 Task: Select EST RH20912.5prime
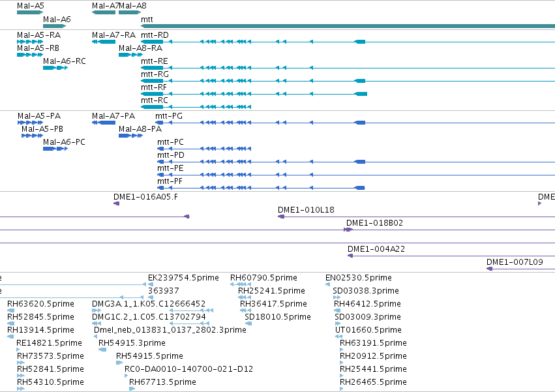pos(342,363)
